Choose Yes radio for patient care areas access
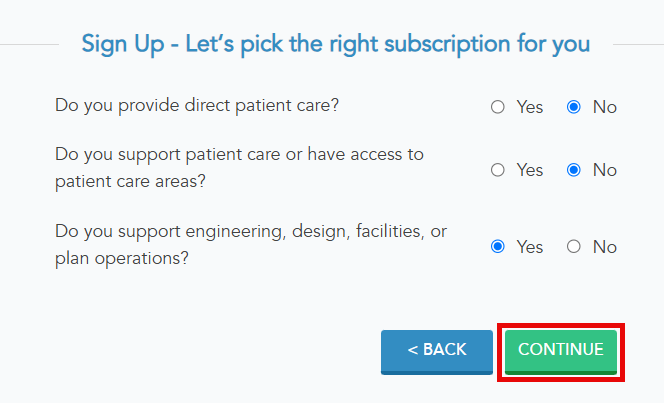This screenshot has height=403, width=664. pyautogui.click(x=498, y=170)
